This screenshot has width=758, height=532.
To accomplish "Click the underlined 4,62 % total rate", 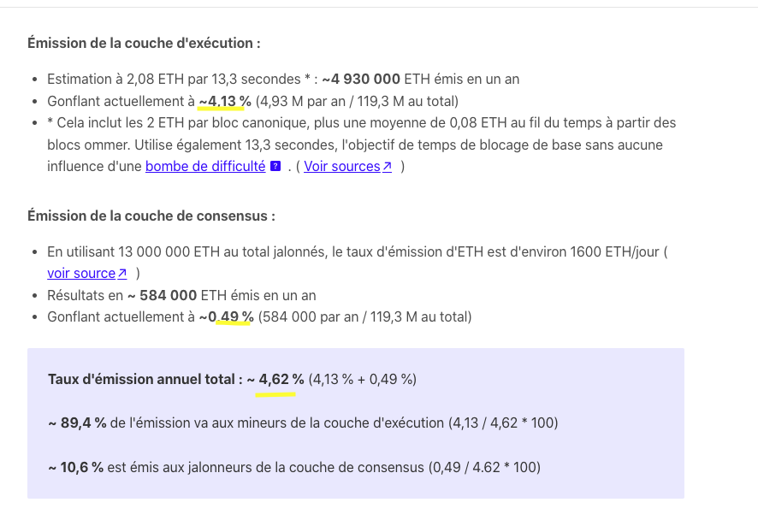I will pos(275,379).
